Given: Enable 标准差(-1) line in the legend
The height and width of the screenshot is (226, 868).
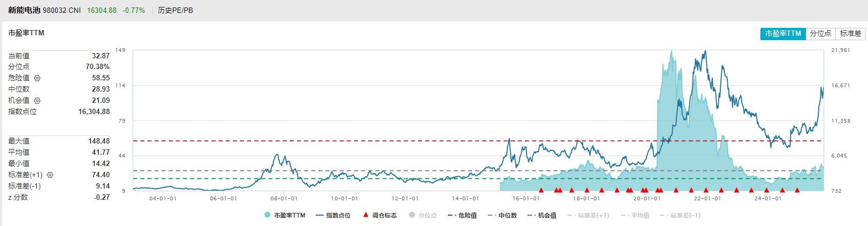Looking at the screenshot, I should coord(680,215).
